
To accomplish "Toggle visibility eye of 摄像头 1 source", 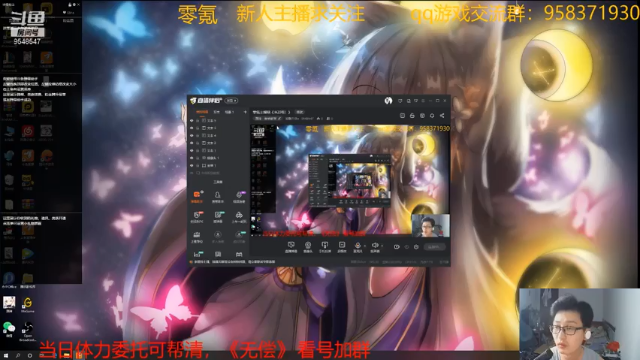I will (x=191, y=158).
